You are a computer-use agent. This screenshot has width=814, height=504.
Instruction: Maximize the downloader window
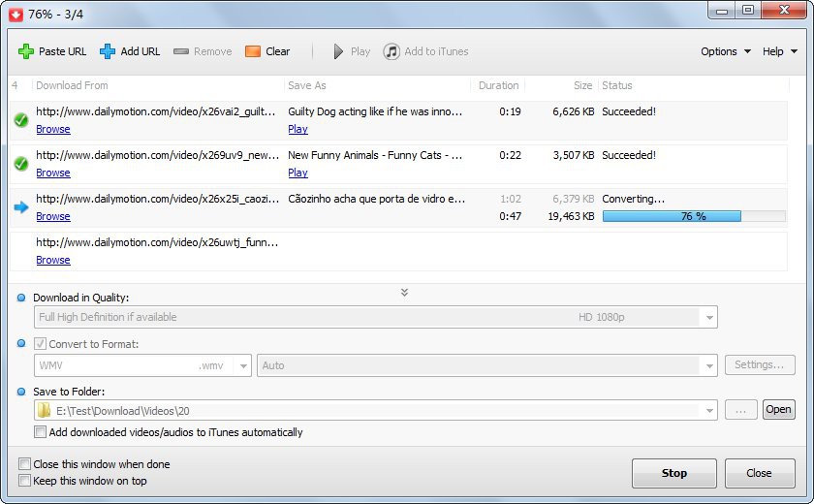point(747,11)
